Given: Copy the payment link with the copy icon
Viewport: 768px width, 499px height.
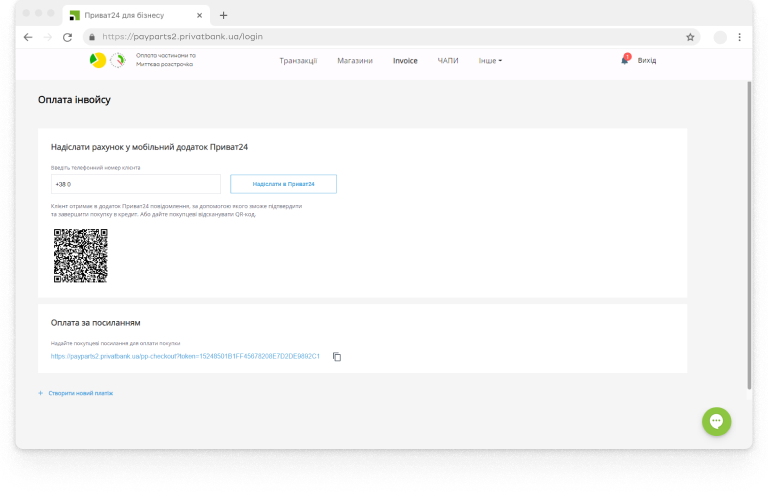Looking at the screenshot, I should pos(337,357).
